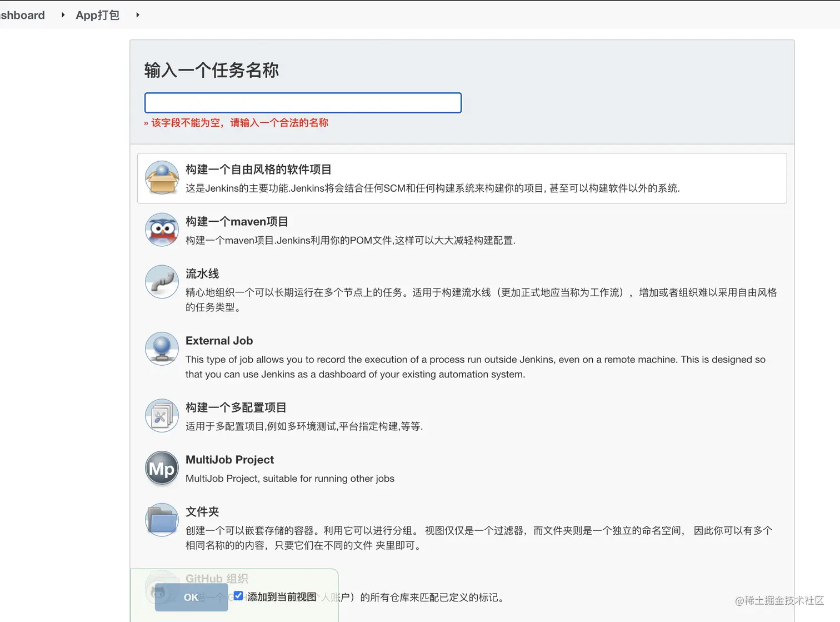Click the GitHub 组织 icon
The image size is (840, 622).
[x=162, y=587]
